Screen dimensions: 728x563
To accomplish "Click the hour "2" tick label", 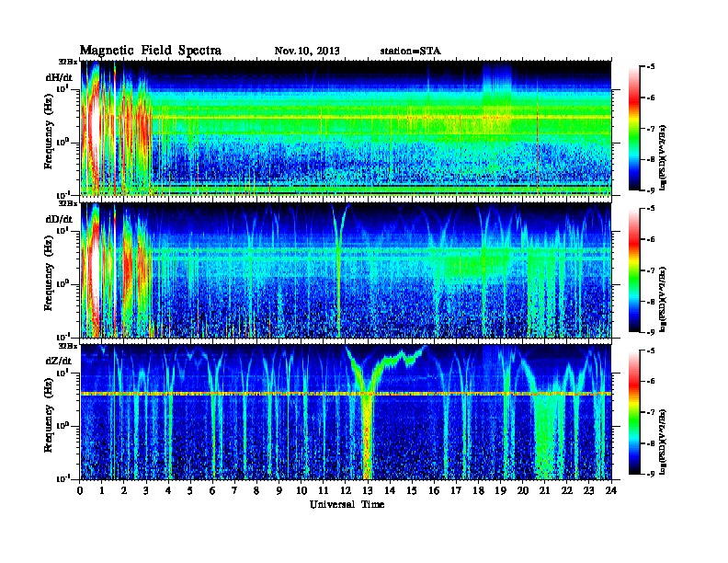I will pos(124,490).
